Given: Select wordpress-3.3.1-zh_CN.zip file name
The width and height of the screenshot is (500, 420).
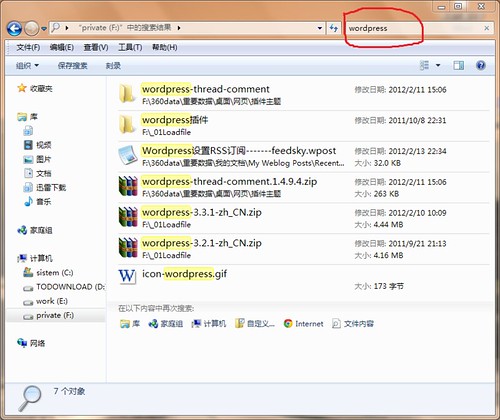Looking at the screenshot, I should click(202, 212).
